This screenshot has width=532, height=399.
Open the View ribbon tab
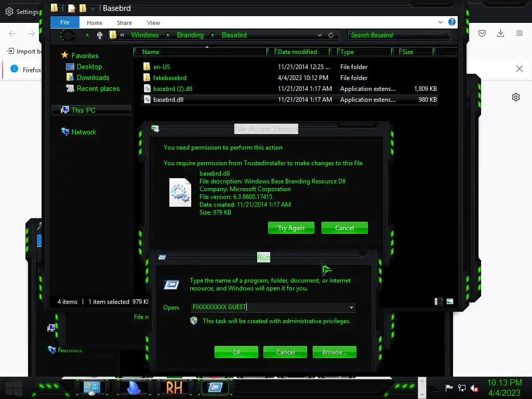pyautogui.click(x=153, y=23)
